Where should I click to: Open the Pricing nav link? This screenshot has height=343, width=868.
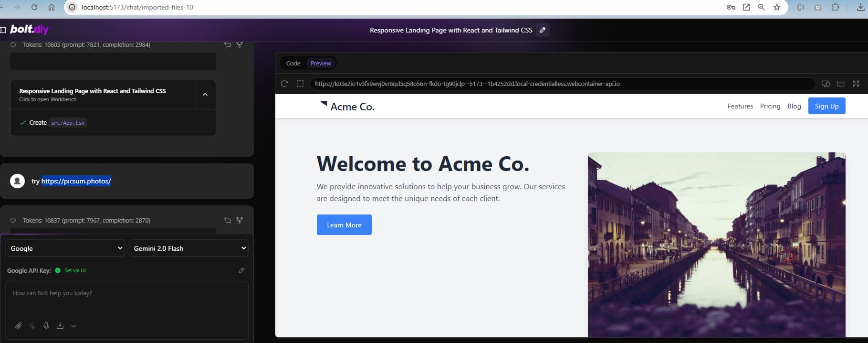[x=770, y=106]
